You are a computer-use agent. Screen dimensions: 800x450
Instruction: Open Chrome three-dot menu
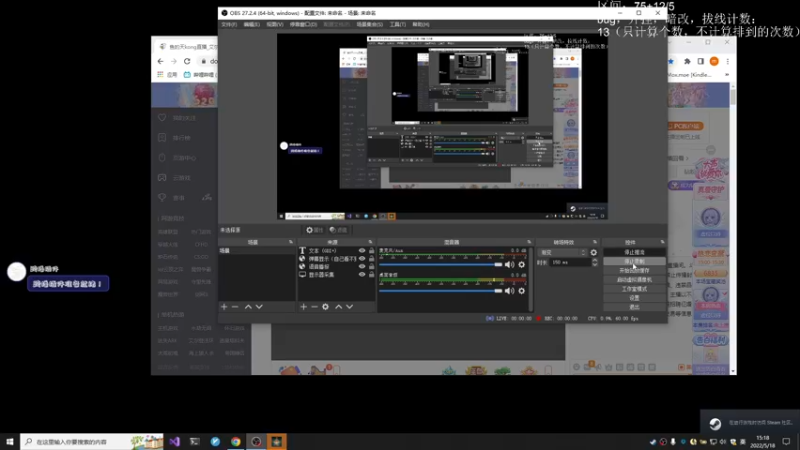728,61
